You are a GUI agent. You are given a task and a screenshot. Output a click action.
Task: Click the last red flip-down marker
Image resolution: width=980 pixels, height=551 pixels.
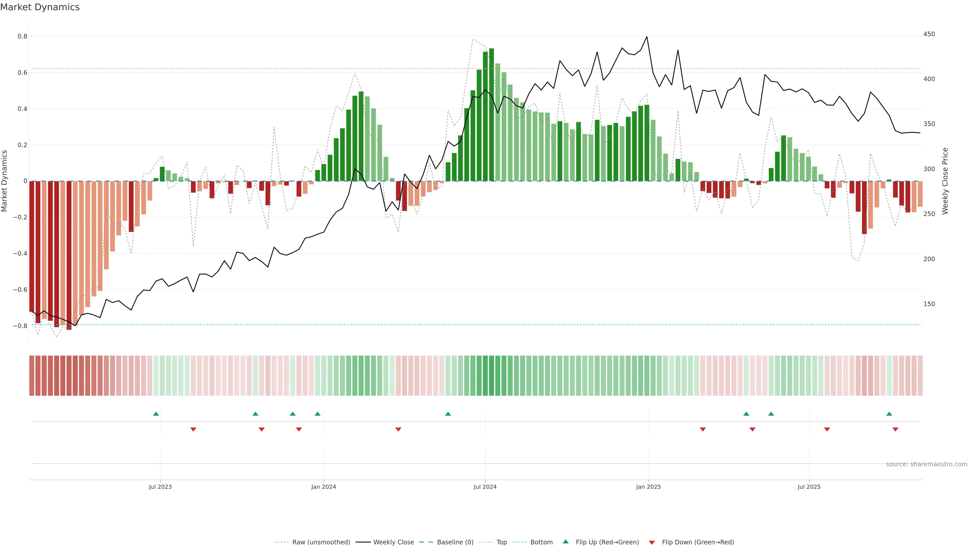pos(896,429)
